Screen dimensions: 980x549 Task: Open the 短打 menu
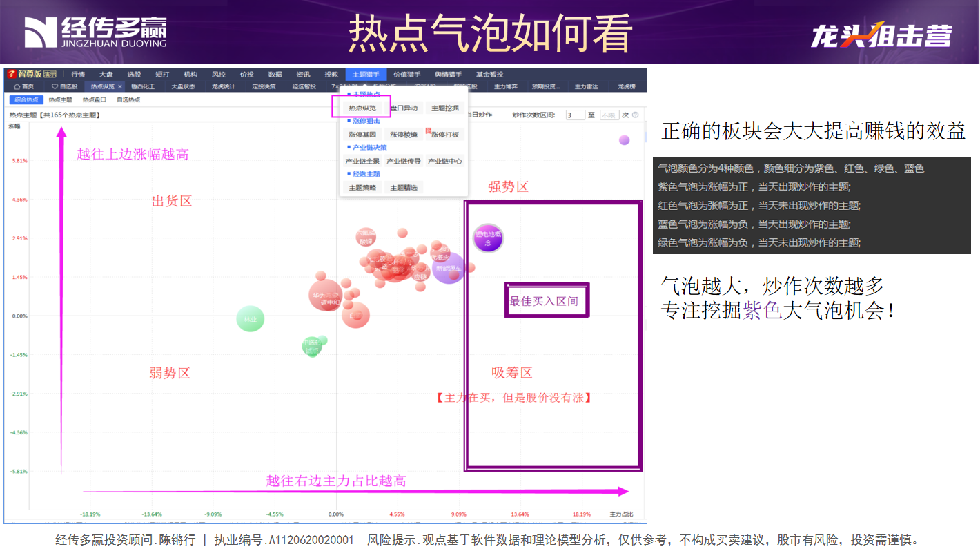(162, 75)
